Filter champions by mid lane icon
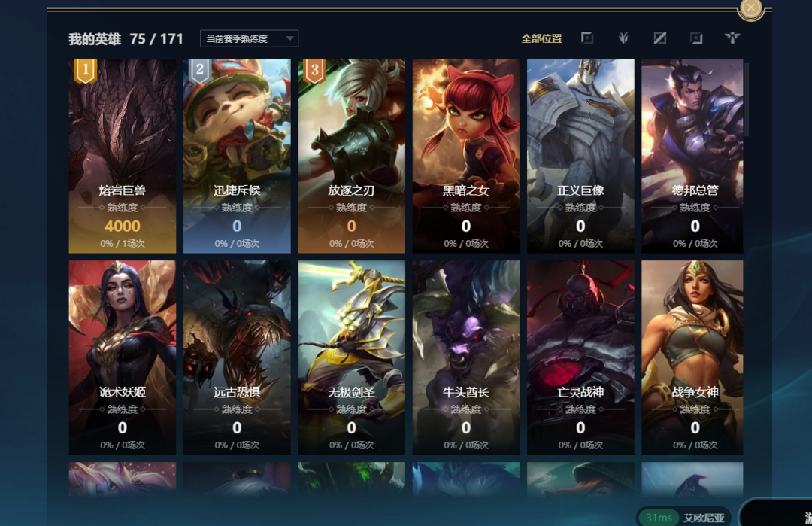The height and width of the screenshot is (526, 812). (660, 38)
